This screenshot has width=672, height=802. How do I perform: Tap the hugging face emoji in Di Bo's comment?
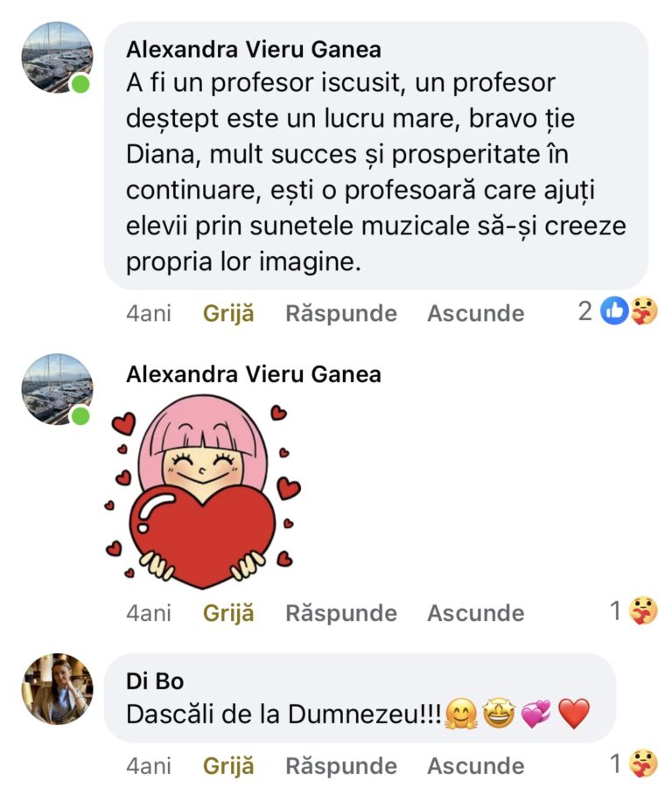[461, 714]
